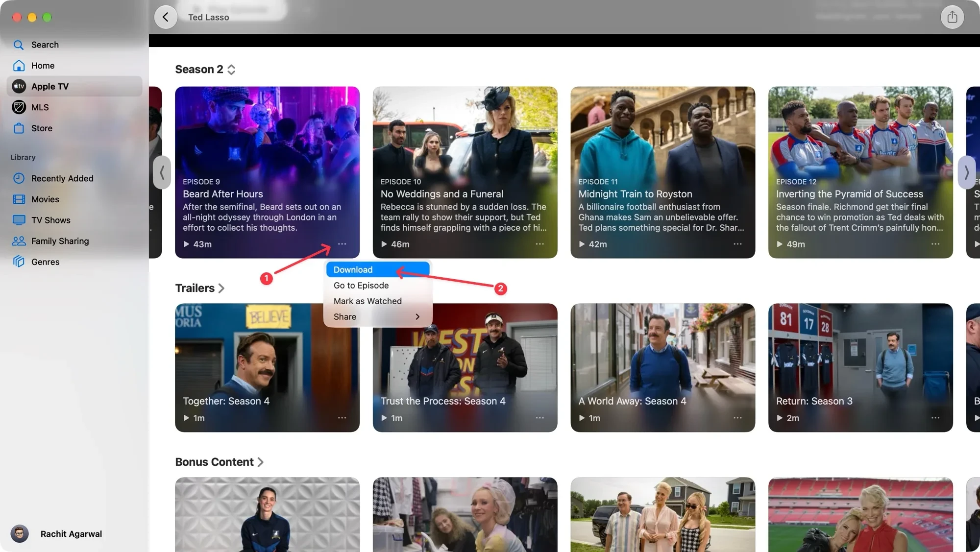Open the Season 2 selector dropdown
Screen dimensions: 980x552
coord(205,70)
